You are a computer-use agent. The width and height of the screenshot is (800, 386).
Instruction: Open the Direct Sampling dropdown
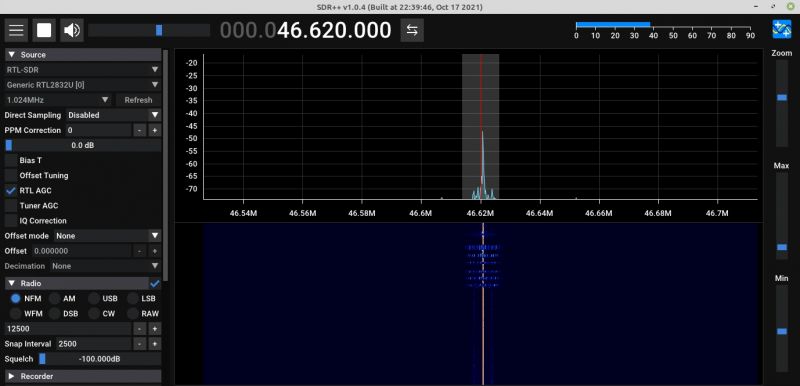(114, 115)
